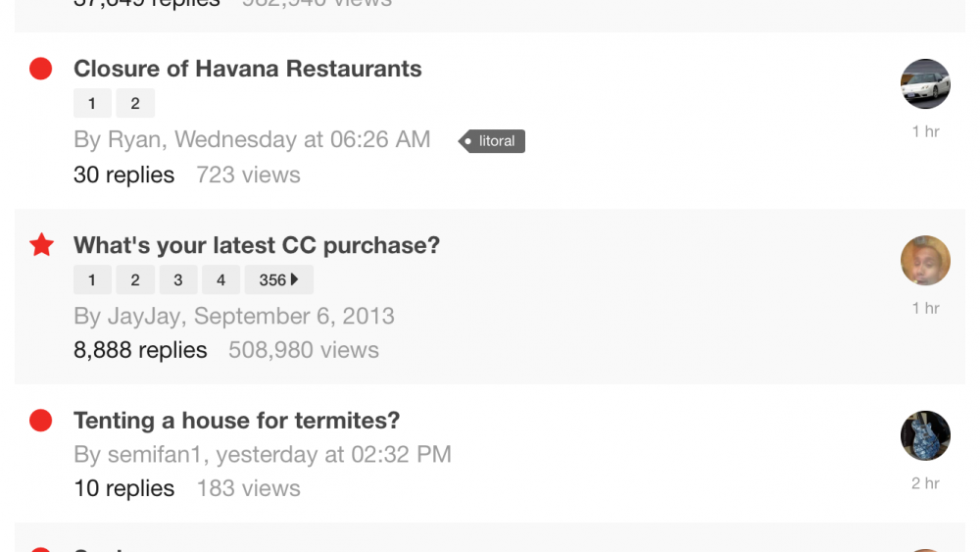The image size is (980, 552).
Task: Select the litoral tag
Action: pyautogui.click(x=492, y=141)
